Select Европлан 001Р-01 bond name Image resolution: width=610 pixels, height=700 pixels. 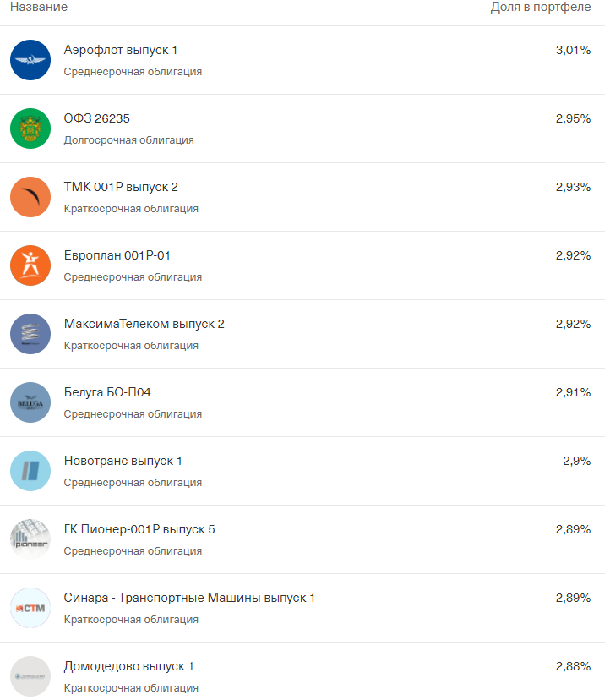117,255
